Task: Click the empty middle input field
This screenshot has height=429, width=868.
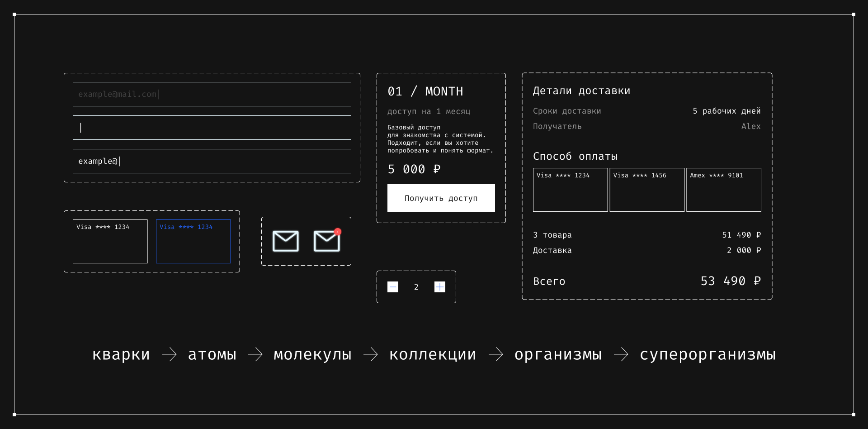Action: [x=212, y=128]
